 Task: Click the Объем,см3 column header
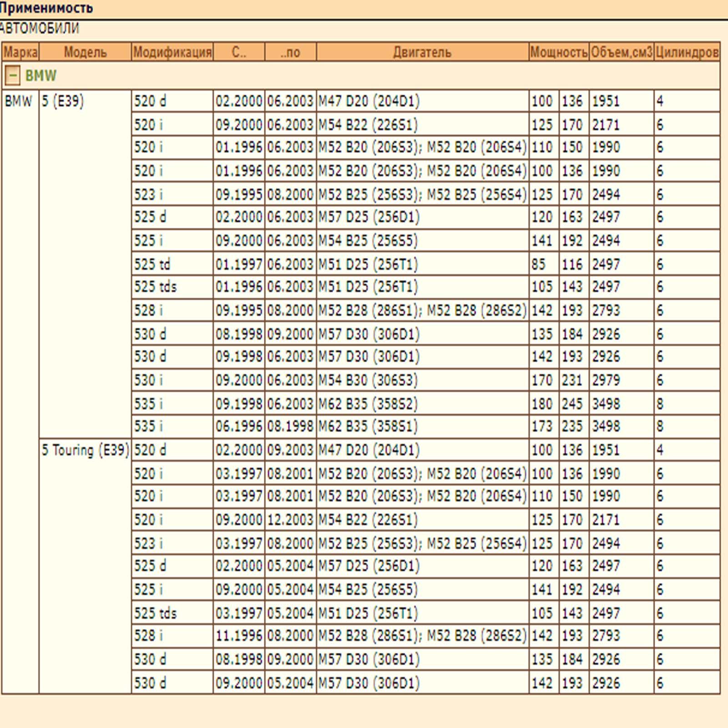click(622, 52)
